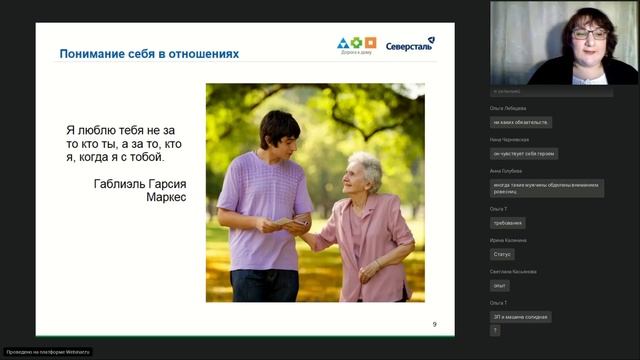Click sender Ольга Т above "ЗП и машина солидная"

(x=498, y=303)
